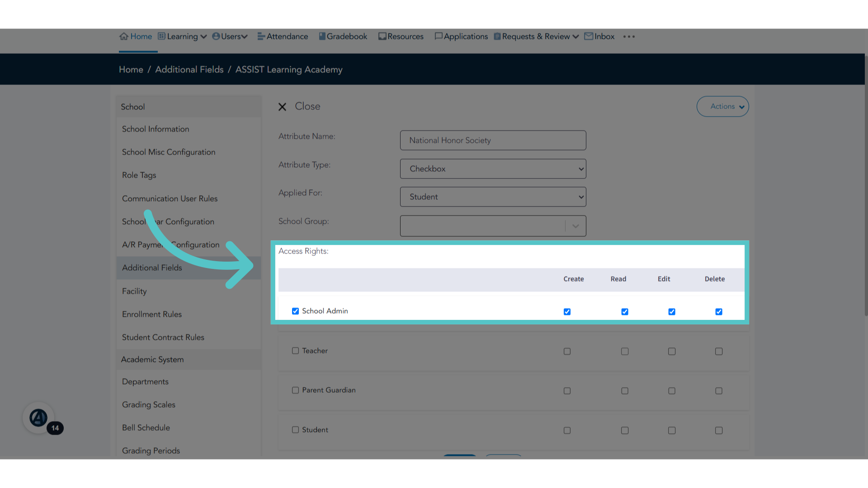This screenshot has width=868, height=488.
Task: Check the Student role checkbox
Action: pyautogui.click(x=295, y=430)
